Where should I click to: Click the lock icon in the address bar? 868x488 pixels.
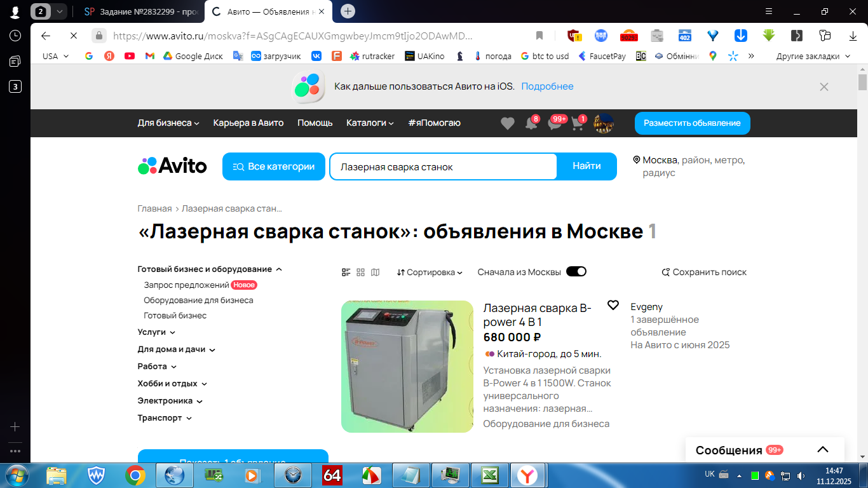click(x=98, y=36)
